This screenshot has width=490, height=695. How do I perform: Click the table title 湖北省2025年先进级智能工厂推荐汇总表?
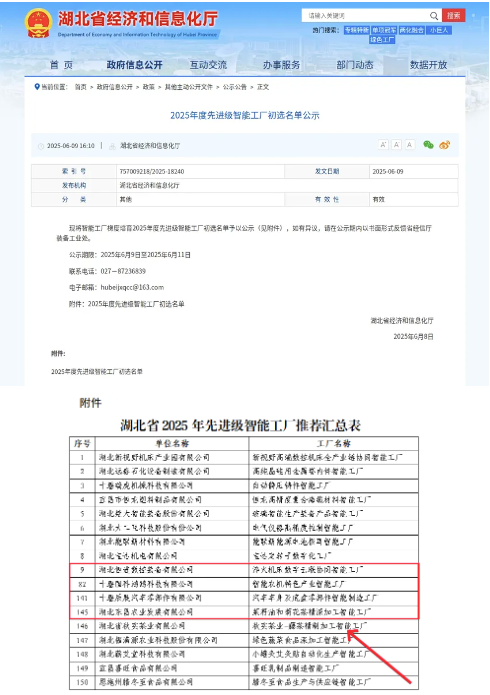pos(241,426)
